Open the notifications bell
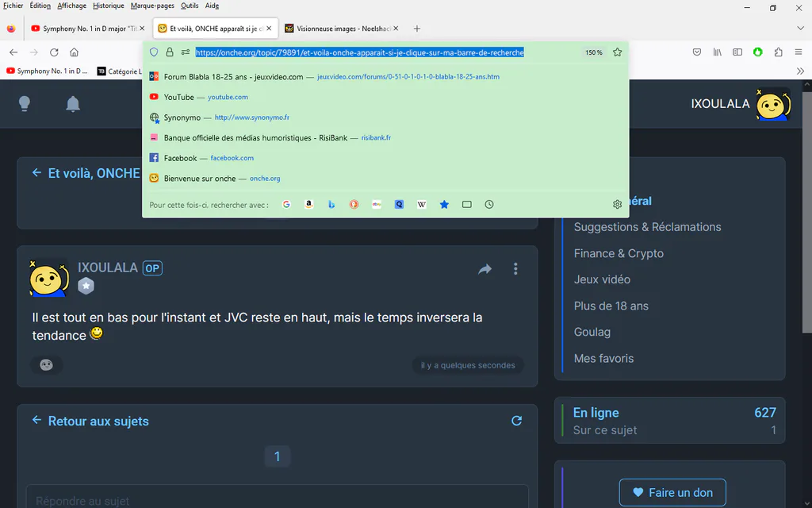Viewport: 812px width, 508px height. (73, 104)
